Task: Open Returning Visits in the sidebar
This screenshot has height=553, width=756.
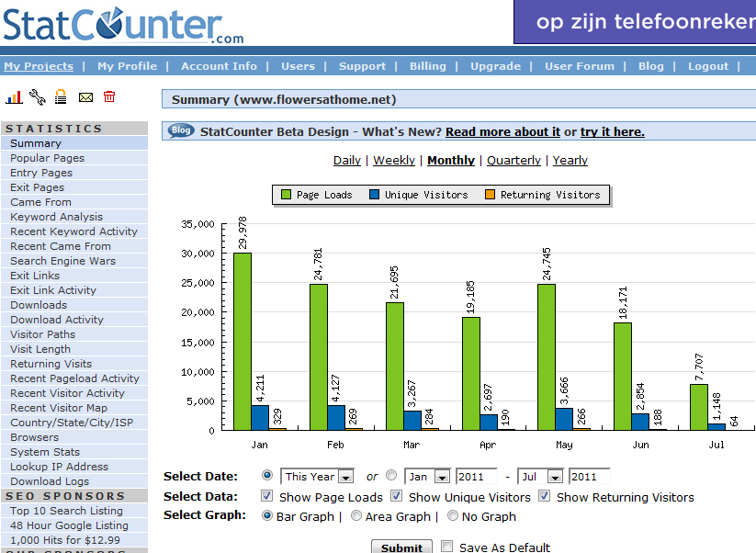Action: coord(74,364)
